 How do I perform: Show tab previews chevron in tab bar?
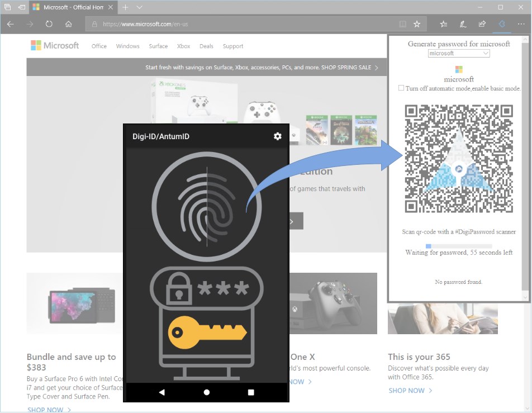coord(140,7)
